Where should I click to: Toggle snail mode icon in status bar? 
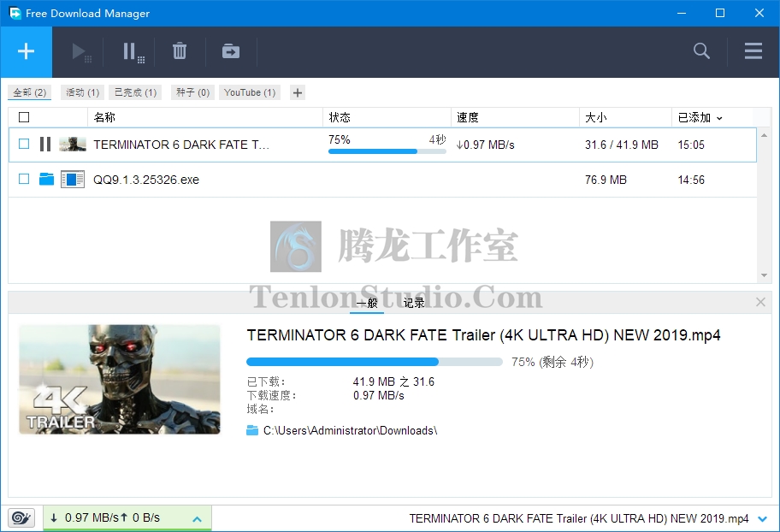21,518
